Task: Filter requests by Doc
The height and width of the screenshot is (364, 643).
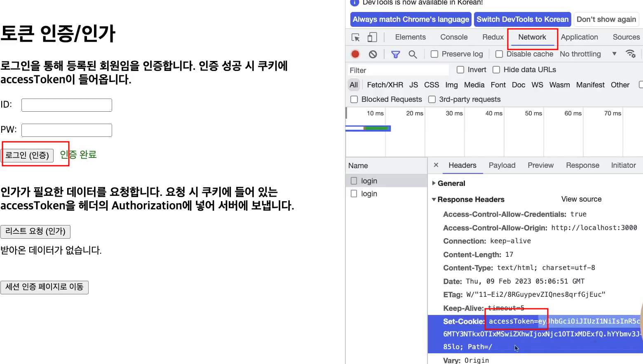Action: [519, 85]
